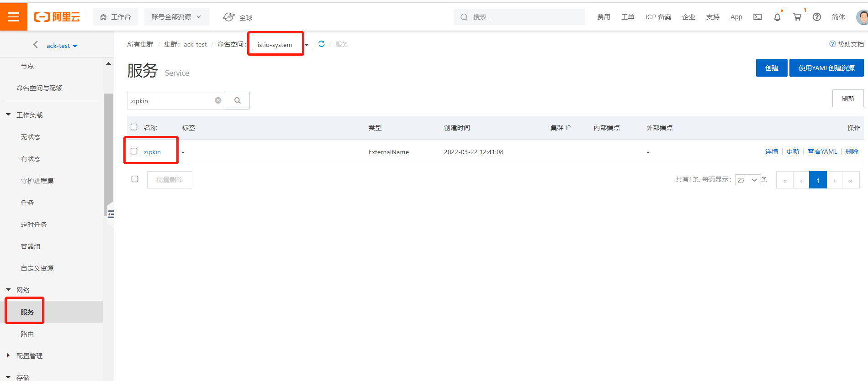Open the ack-test cluster switcher dropdown
This screenshot has height=381, width=868.
(x=62, y=46)
